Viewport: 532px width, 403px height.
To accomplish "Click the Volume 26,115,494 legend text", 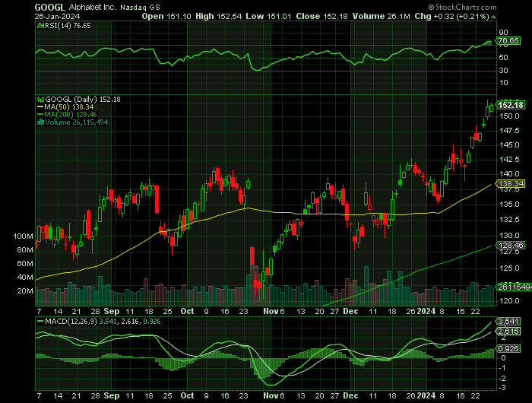I will [x=76, y=122].
